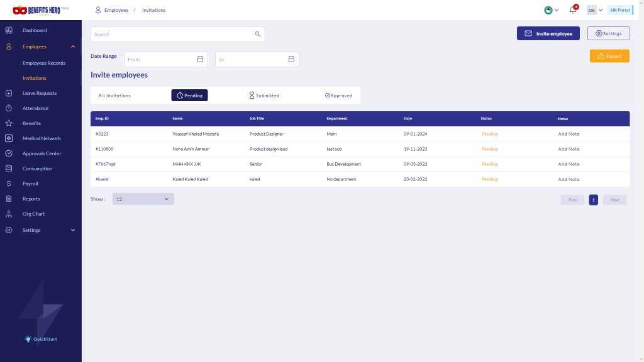Expand the Settings sidebar section
The height and width of the screenshot is (362, 644).
click(x=73, y=230)
